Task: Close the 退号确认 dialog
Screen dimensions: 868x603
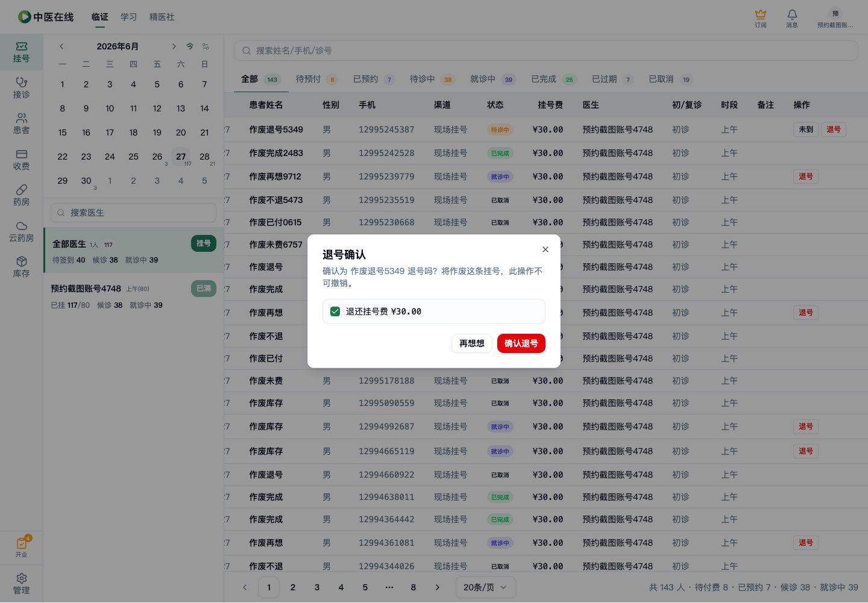Action: coord(546,249)
